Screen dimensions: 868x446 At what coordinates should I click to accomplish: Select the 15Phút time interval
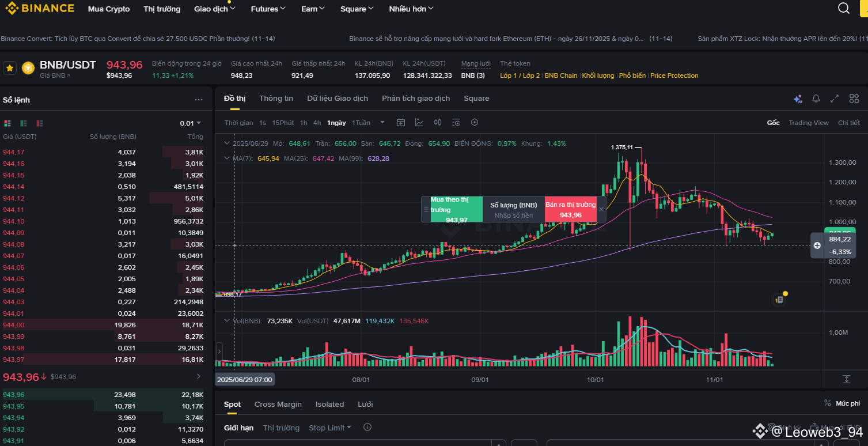283,123
